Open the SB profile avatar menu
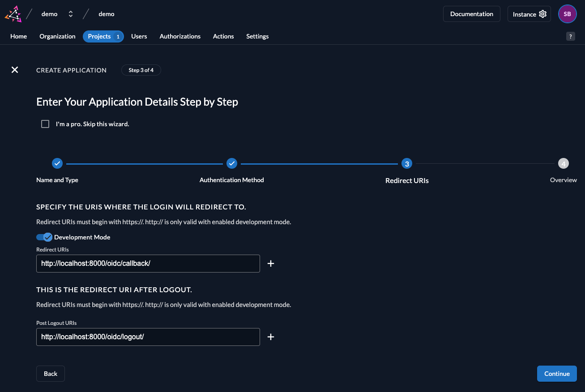The width and height of the screenshot is (585, 392). tap(567, 14)
